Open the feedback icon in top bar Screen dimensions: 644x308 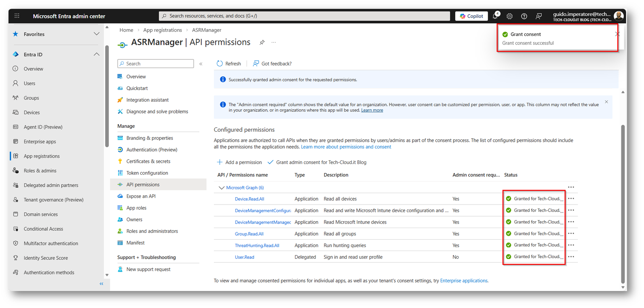538,16
